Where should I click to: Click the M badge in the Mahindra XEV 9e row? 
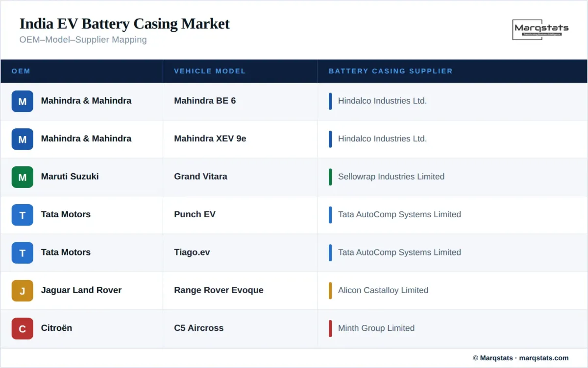[23, 139]
